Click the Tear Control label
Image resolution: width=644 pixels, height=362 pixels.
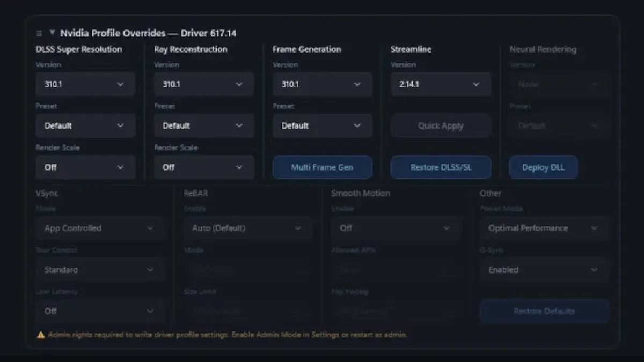point(57,250)
